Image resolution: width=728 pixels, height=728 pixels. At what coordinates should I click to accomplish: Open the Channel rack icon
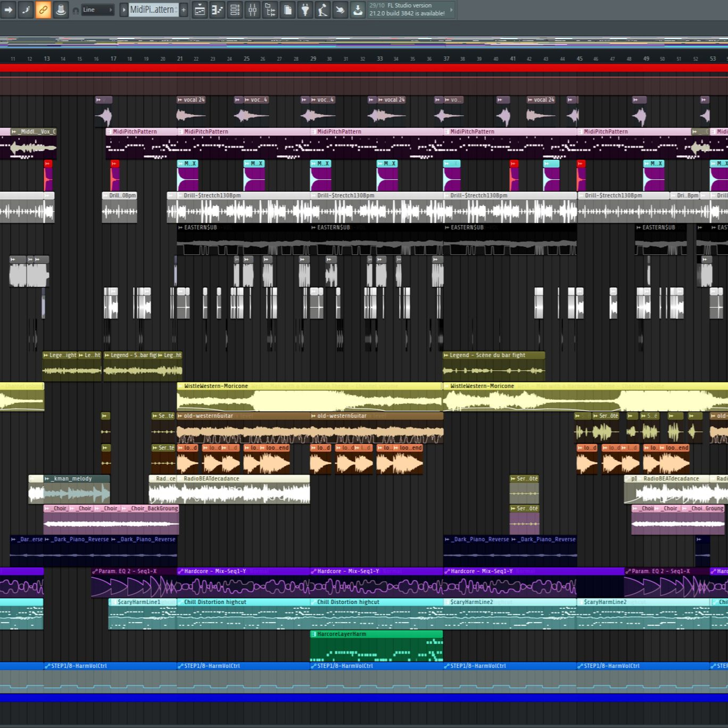coord(235,10)
